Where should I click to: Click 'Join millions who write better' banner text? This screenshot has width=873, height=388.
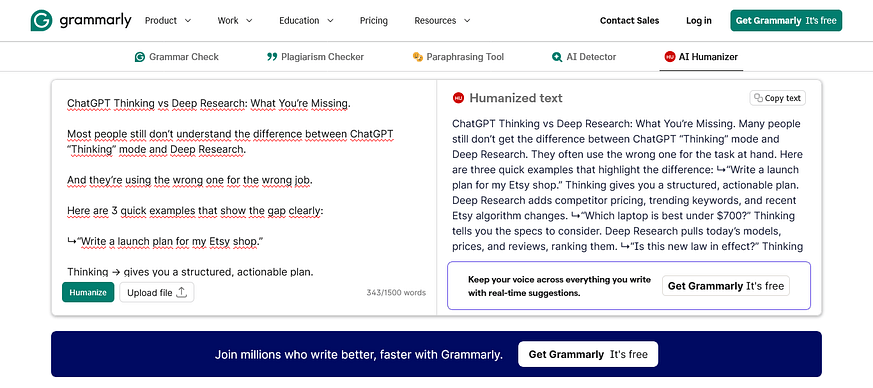coord(359,354)
